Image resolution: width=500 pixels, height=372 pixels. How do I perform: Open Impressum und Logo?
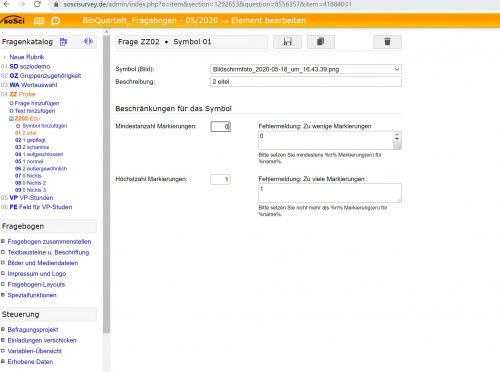[37, 274]
